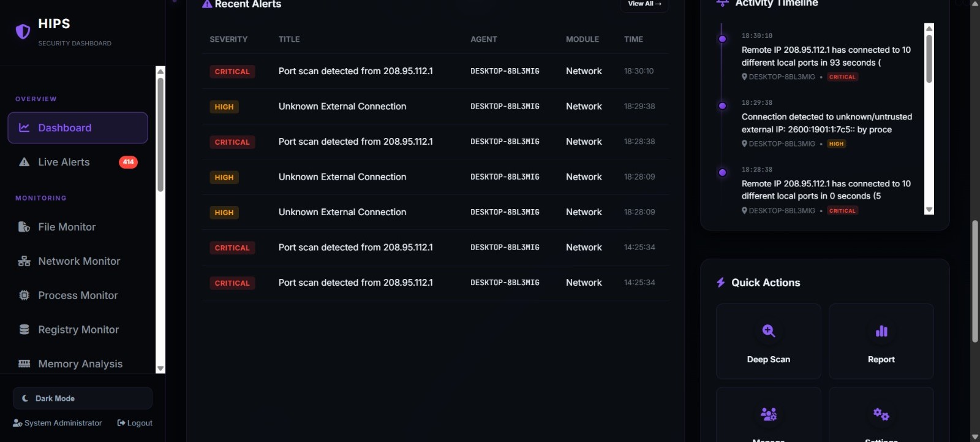Click the Network Monitor icon
980x442 pixels.
[24, 261]
